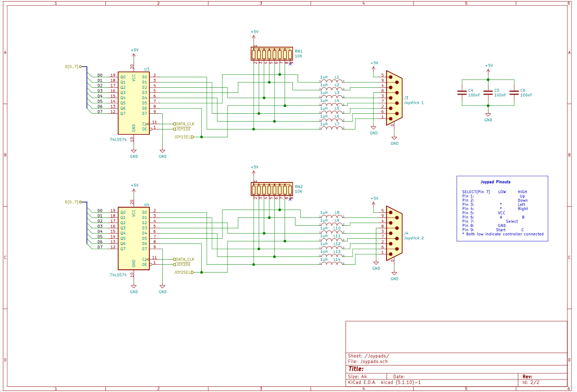Screen dimensions: 577x392
Task: Select the U4 74LS574 chip symbol
Action: tap(134, 238)
